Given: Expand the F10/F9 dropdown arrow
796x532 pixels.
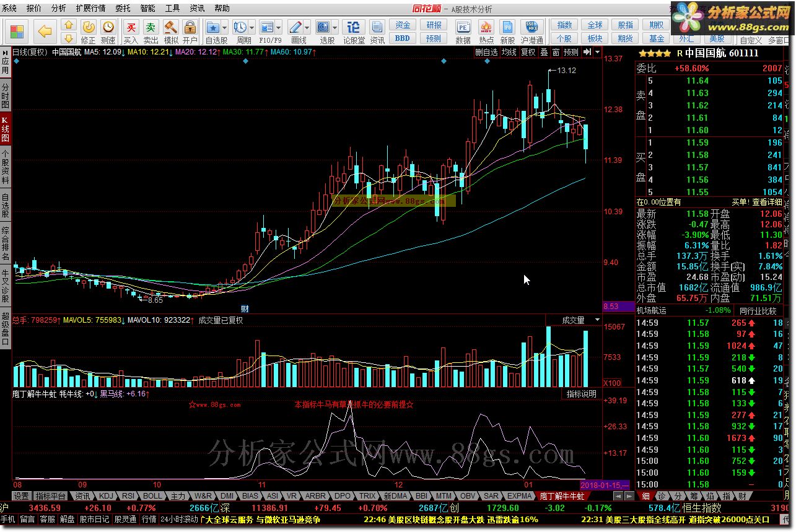Looking at the screenshot, I should pyautogui.click(x=279, y=27).
